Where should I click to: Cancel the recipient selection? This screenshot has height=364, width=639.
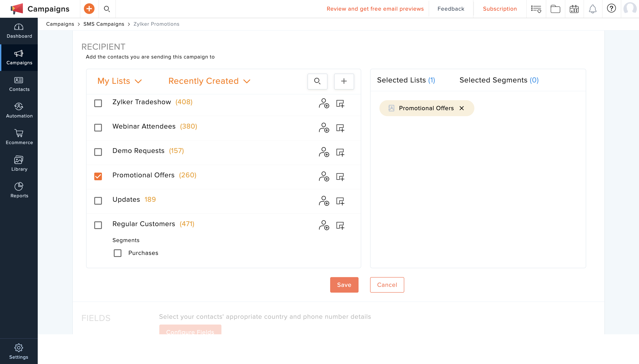pos(387,285)
